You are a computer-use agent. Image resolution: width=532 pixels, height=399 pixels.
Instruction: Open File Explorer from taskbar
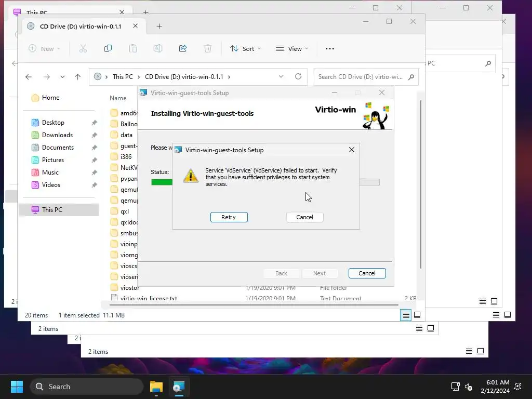pyautogui.click(x=156, y=387)
